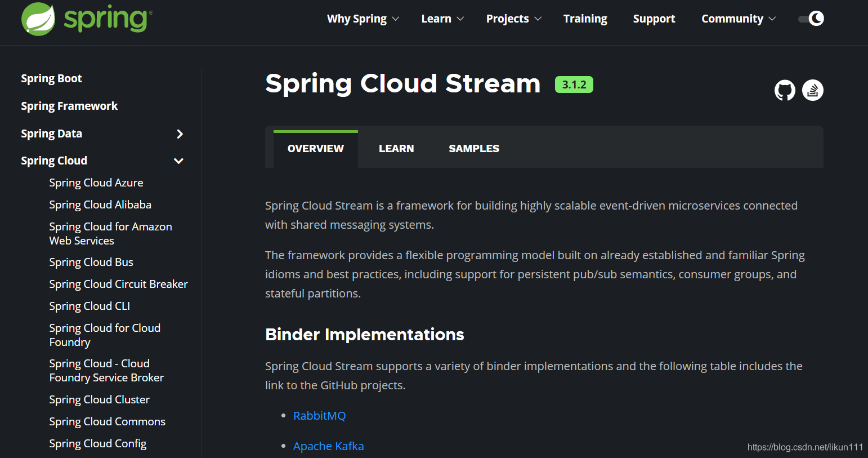Go to Support page
This screenshot has width=868, height=458.
pyautogui.click(x=654, y=19)
